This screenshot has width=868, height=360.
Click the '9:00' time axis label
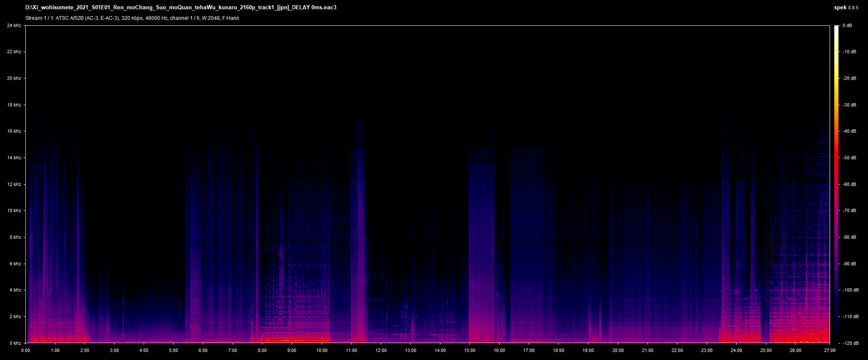click(x=292, y=350)
